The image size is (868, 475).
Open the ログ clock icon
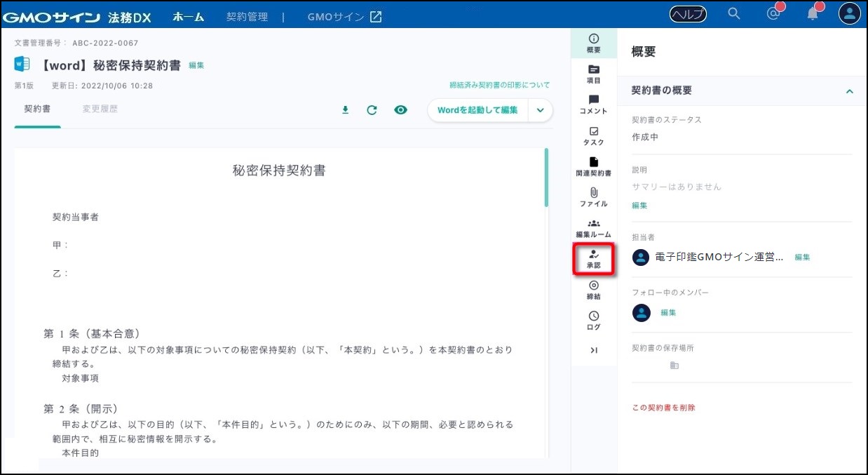594,321
